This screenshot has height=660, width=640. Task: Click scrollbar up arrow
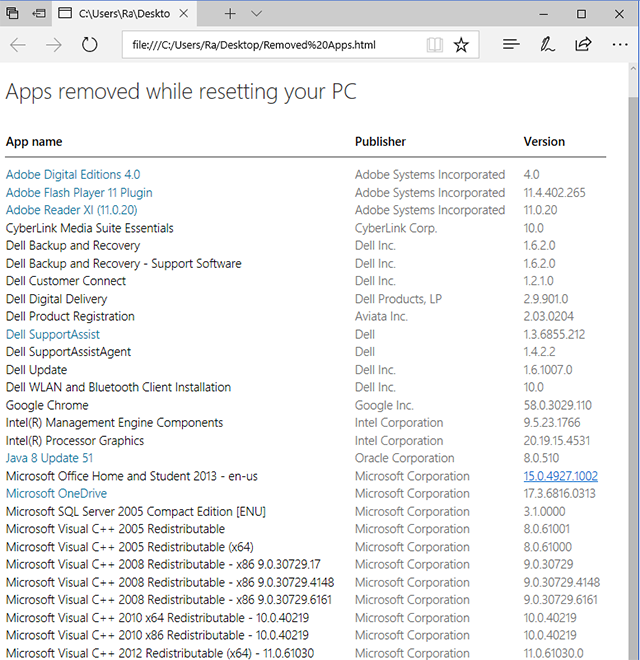[633, 68]
